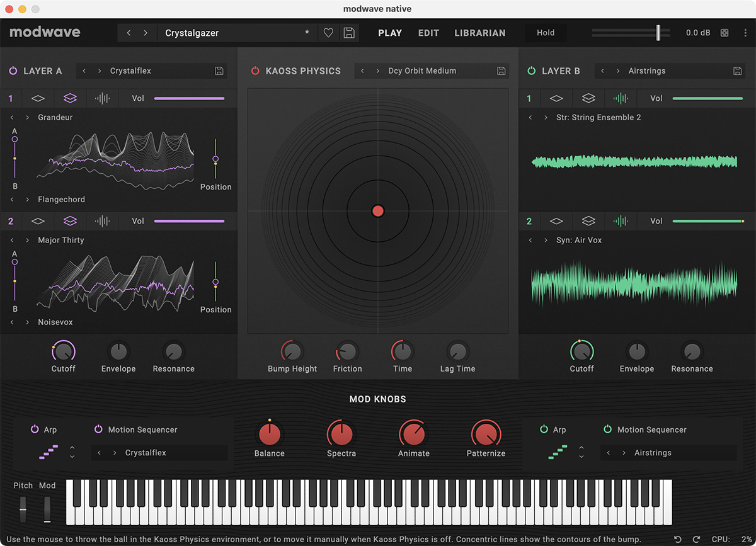Toggle the Motion Sequencer power for Crystalflex

tap(98, 429)
